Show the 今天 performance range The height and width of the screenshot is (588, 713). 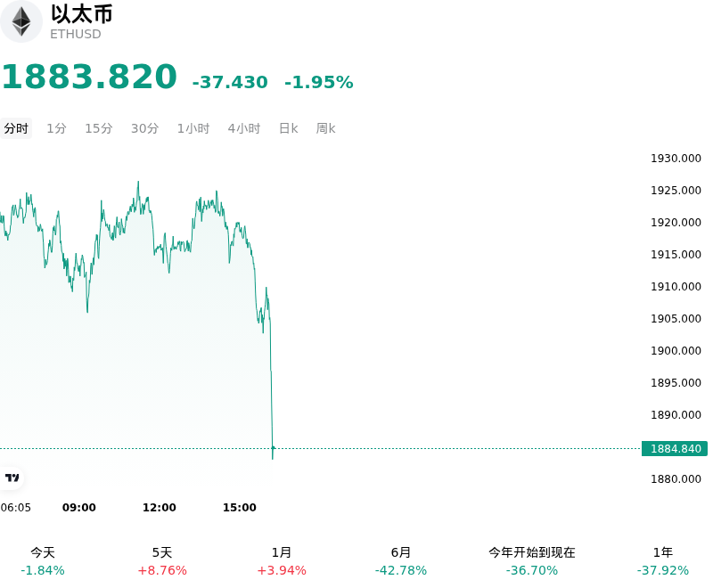[x=43, y=561]
